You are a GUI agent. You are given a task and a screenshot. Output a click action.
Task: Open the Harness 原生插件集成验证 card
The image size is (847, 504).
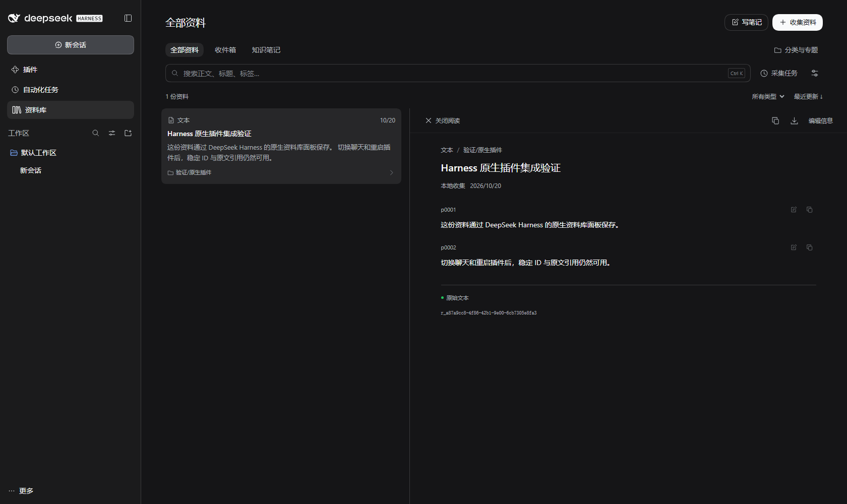281,146
